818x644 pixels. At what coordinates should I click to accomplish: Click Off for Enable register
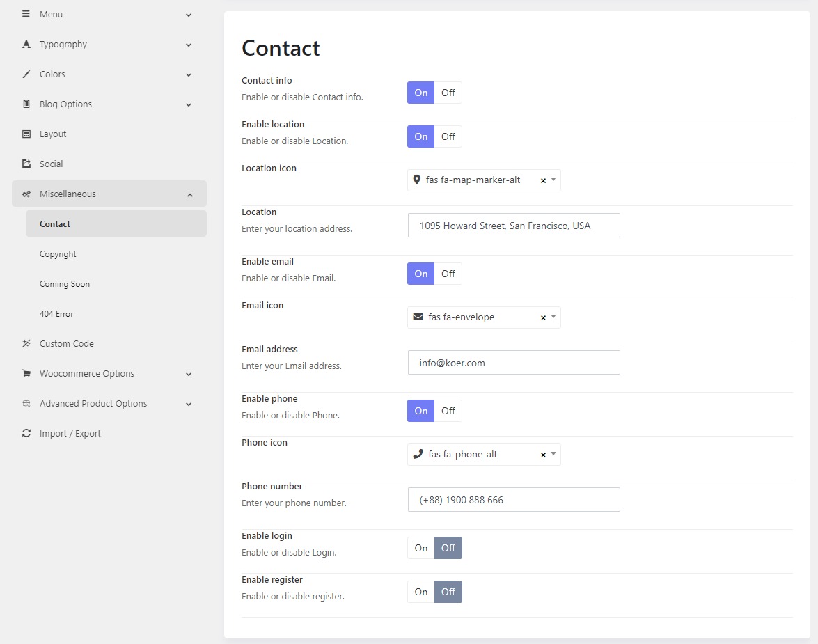tap(448, 592)
